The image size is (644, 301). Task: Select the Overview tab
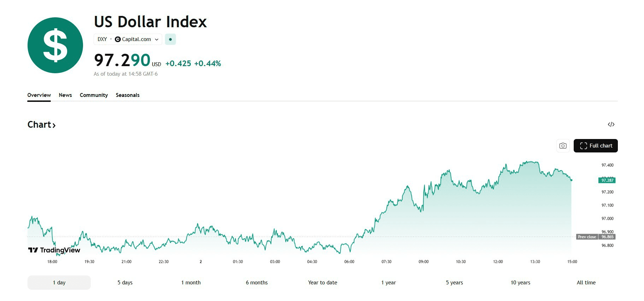click(x=39, y=95)
